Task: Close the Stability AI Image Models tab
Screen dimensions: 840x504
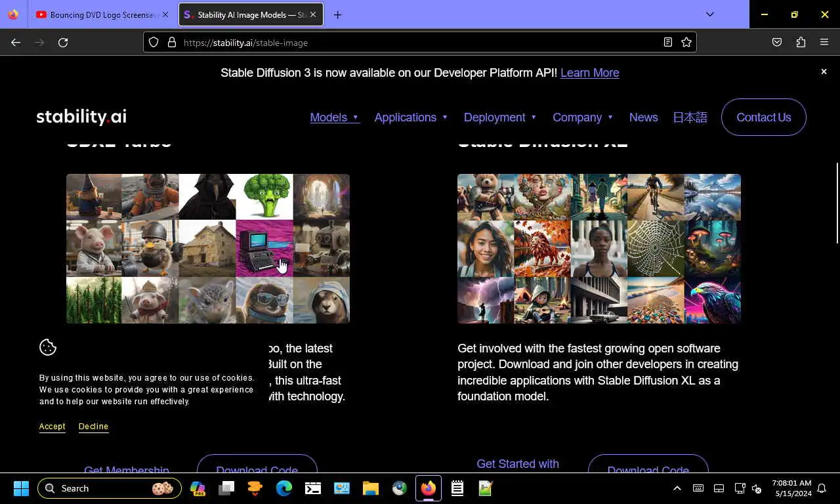Action: 313,14
